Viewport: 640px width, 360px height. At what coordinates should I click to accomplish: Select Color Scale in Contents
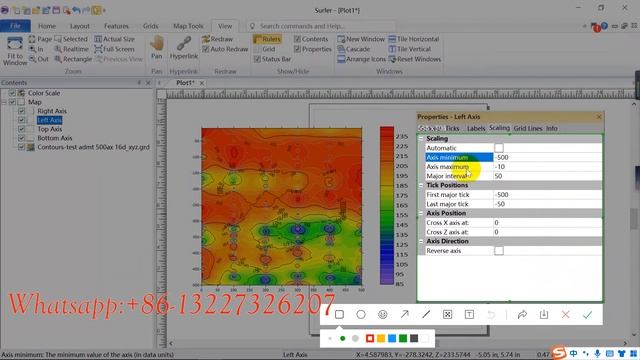pyautogui.click(x=44, y=93)
